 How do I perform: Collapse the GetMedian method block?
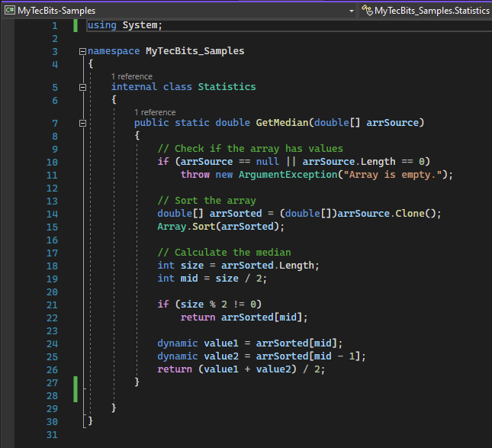82,123
